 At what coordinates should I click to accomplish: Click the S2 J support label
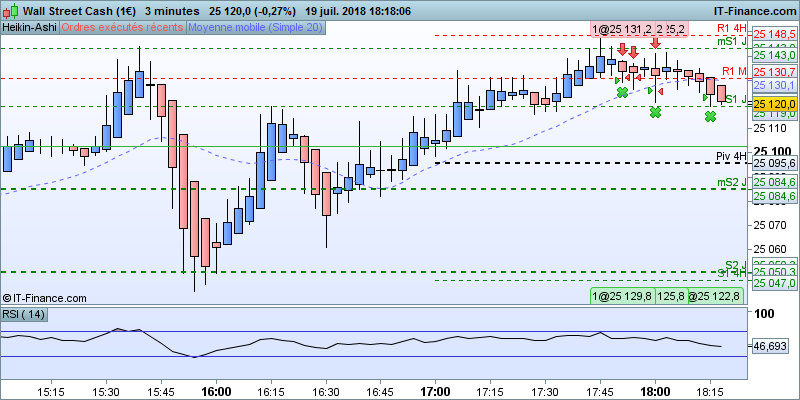click(x=736, y=264)
